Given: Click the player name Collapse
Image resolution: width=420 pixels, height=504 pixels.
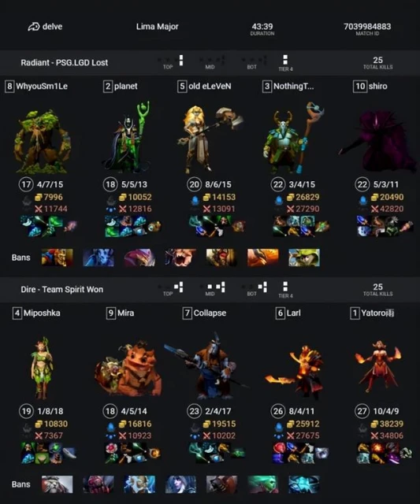Looking at the screenshot, I should (210, 313).
